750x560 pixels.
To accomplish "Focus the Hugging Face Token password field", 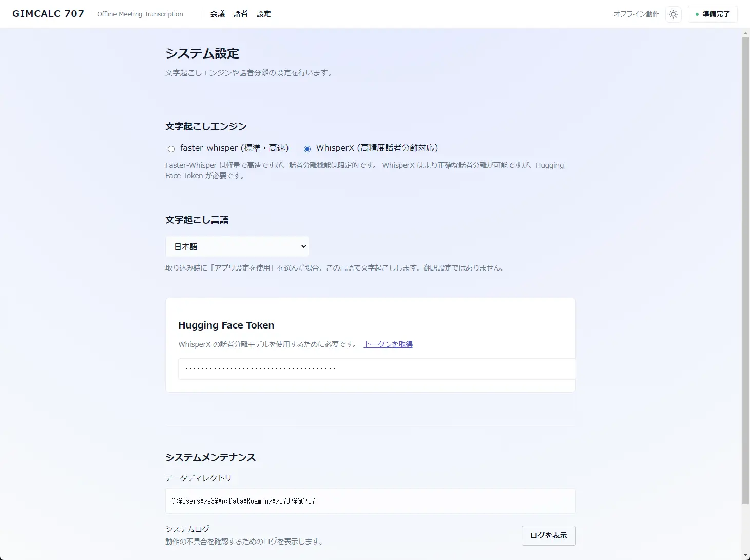I will (x=377, y=369).
